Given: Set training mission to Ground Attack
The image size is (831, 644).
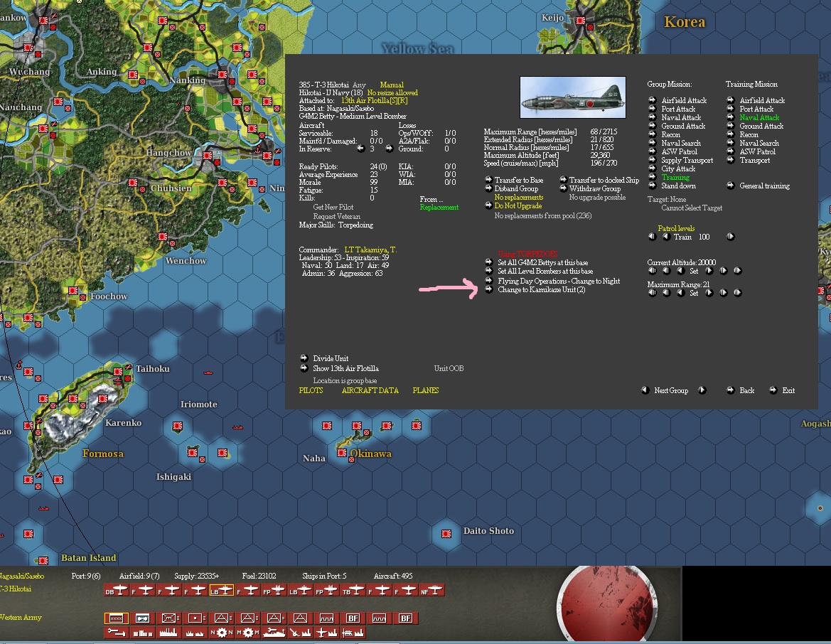Looking at the screenshot, I should tap(731, 126).
